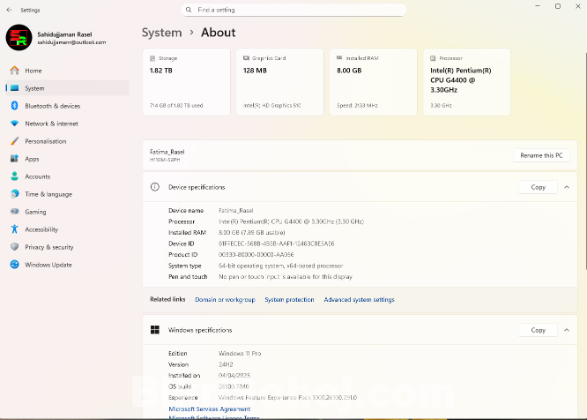Click the Intel(R) Pentium(R) processor card text
Image resolution: width=587 pixels, height=420 pixels.
(x=460, y=80)
